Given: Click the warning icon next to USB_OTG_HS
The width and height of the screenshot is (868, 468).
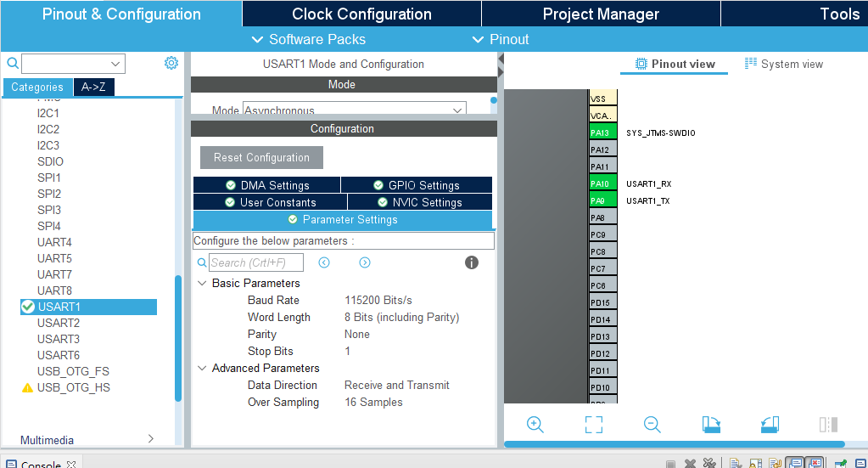Looking at the screenshot, I should (27, 387).
